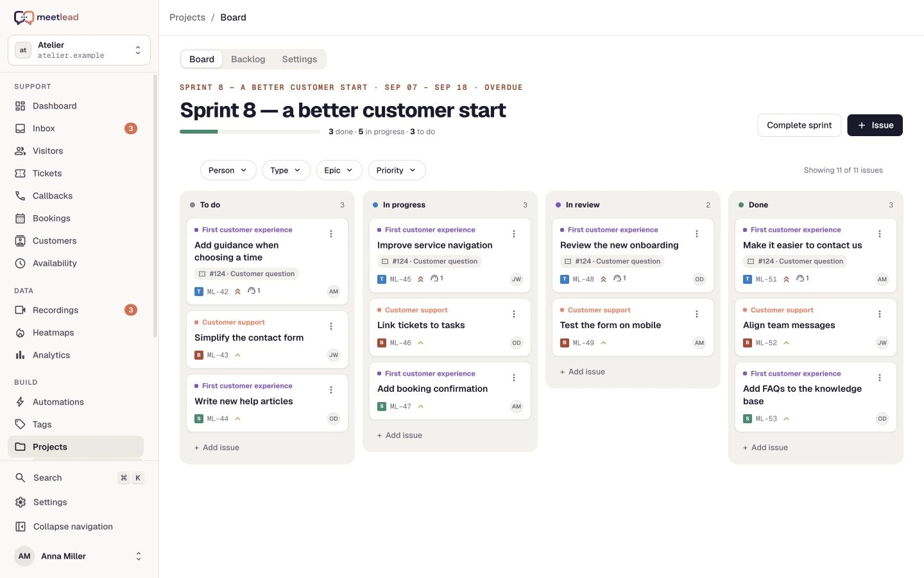Open the Test the form on mobile card

[x=633, y=327]
